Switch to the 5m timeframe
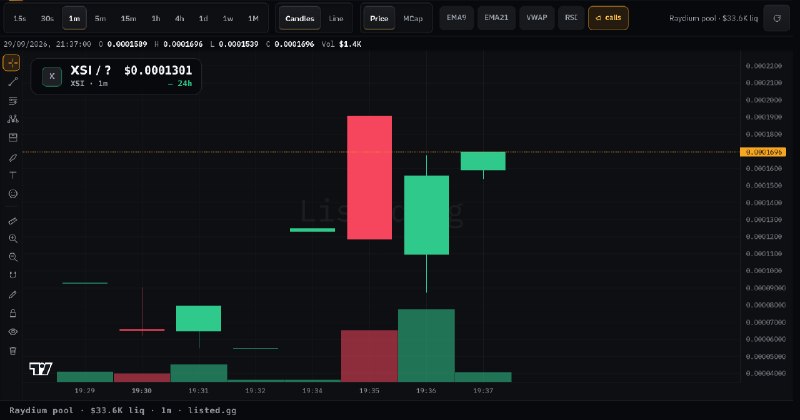Viewport: 800px width, 420px height. [x=101, y=18]
